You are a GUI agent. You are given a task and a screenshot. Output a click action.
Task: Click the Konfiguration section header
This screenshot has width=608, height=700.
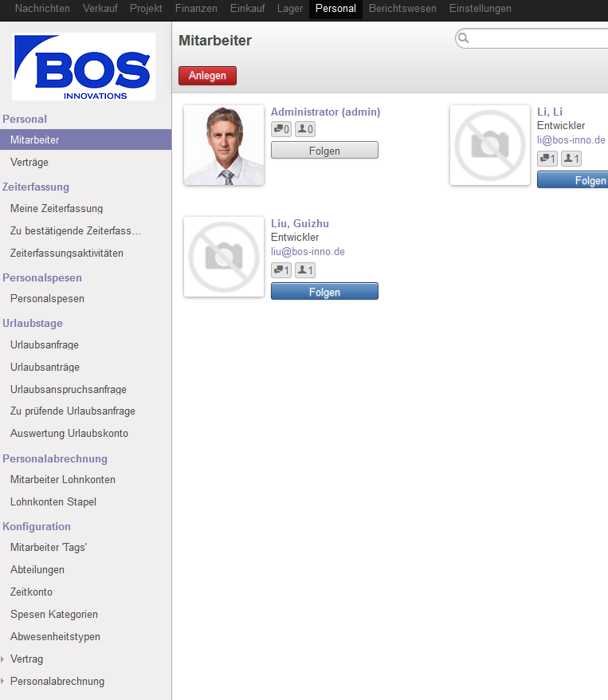coord(37,526)
